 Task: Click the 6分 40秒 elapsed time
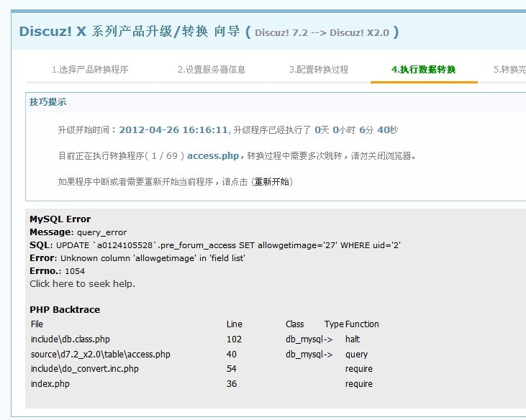click(x=378, y=129)
